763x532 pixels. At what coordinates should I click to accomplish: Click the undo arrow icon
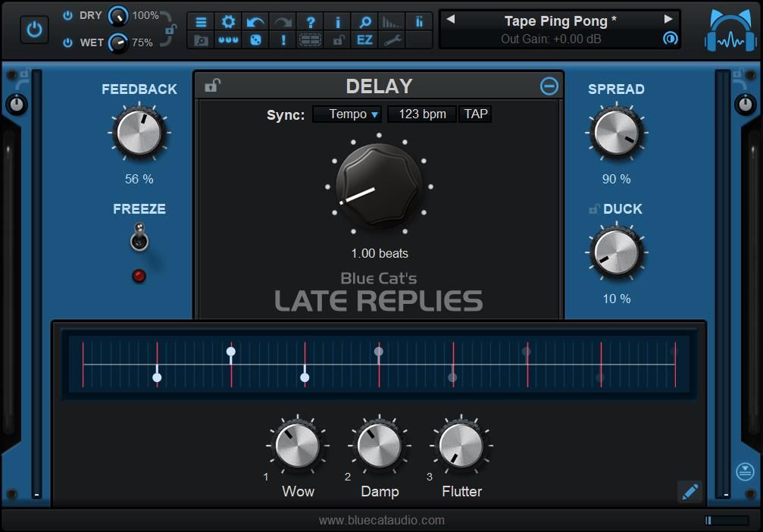(x=255, y=22)
